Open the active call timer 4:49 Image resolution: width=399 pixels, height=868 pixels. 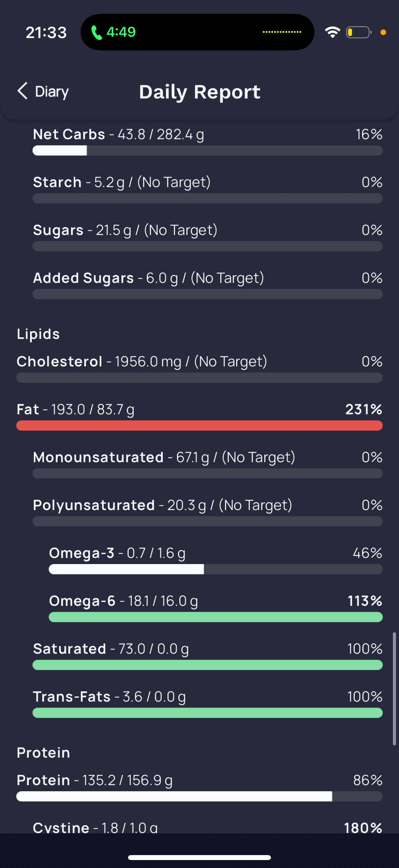121,32
